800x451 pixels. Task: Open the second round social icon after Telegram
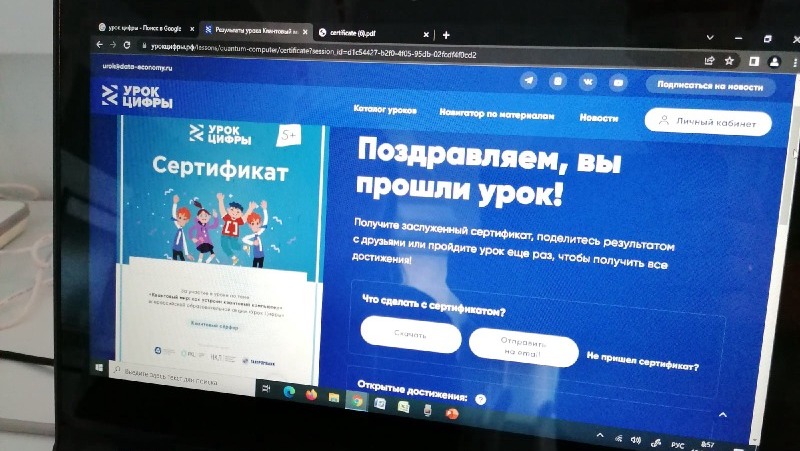click(559, 81)
